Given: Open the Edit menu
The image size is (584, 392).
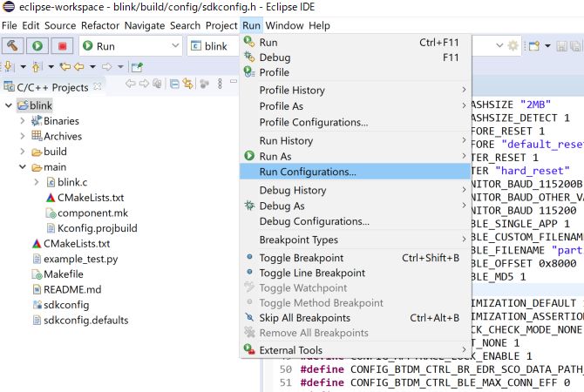Looking at the screenshot, I should (x=31, y=25).
